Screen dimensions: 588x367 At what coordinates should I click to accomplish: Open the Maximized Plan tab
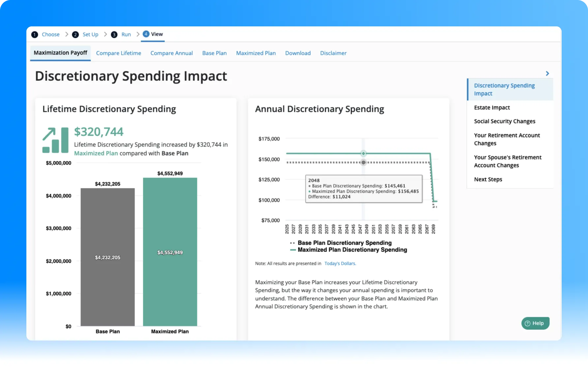[x=256, y=53]
